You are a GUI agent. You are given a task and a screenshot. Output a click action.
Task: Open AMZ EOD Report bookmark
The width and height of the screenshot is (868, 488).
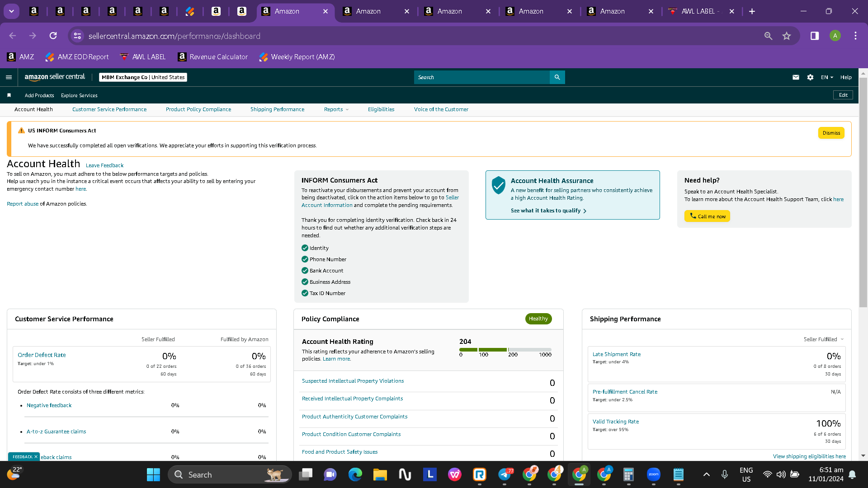click(77, 57)
